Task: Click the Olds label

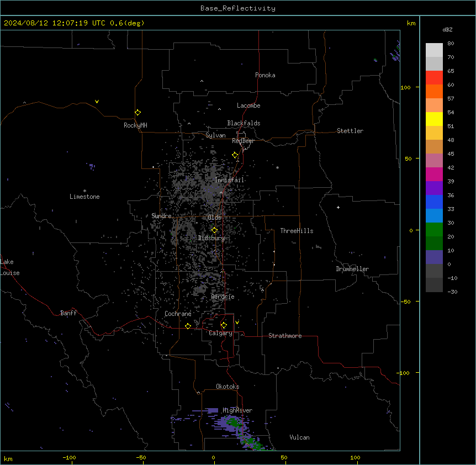Action: [x=214, y=218]
